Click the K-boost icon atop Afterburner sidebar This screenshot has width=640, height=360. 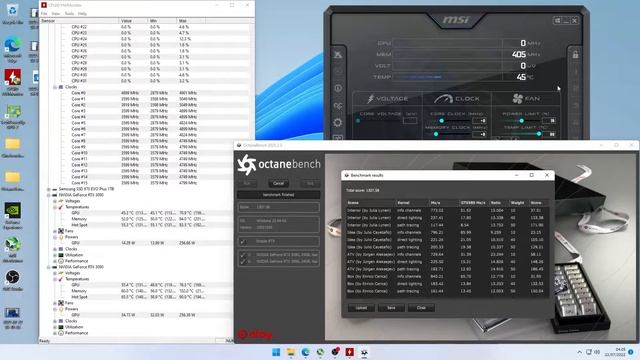[x=338, y=55]
